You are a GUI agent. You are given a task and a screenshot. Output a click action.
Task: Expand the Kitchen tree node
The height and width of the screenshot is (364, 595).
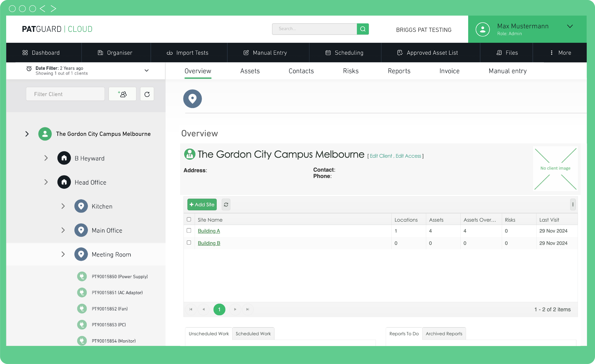[x=63, y=206]
